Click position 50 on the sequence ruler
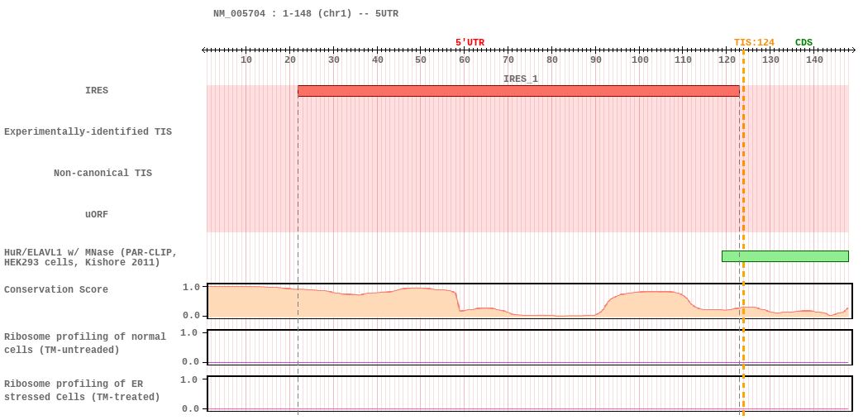868x420 pixels. pos(421,60)
